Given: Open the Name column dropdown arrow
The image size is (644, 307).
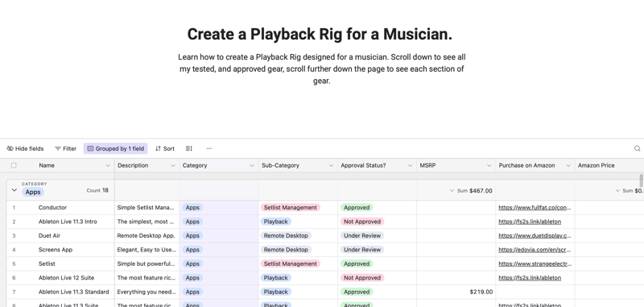Looking at the screenshot, I should pos(108,165).
